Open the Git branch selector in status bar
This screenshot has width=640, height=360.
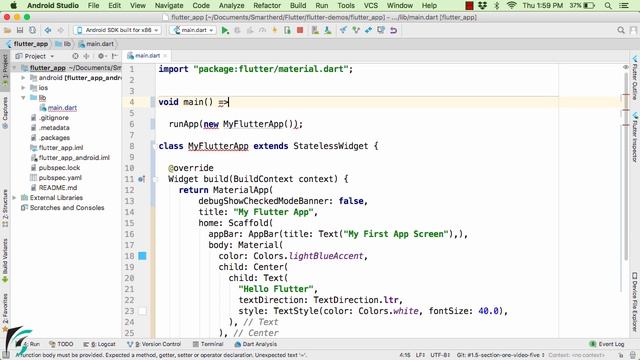click(501, 355)
